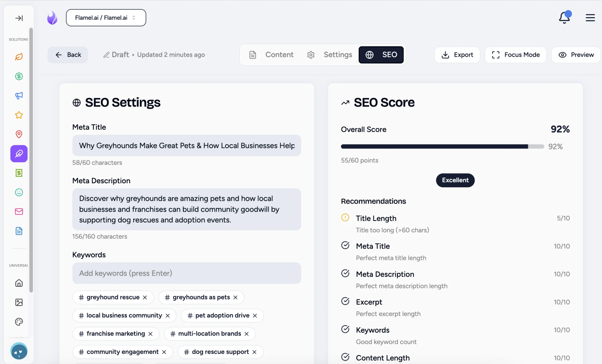Open the blue document sidebar icon
Image resolution: width=602 pixels, height=364 pixels.
19,231
